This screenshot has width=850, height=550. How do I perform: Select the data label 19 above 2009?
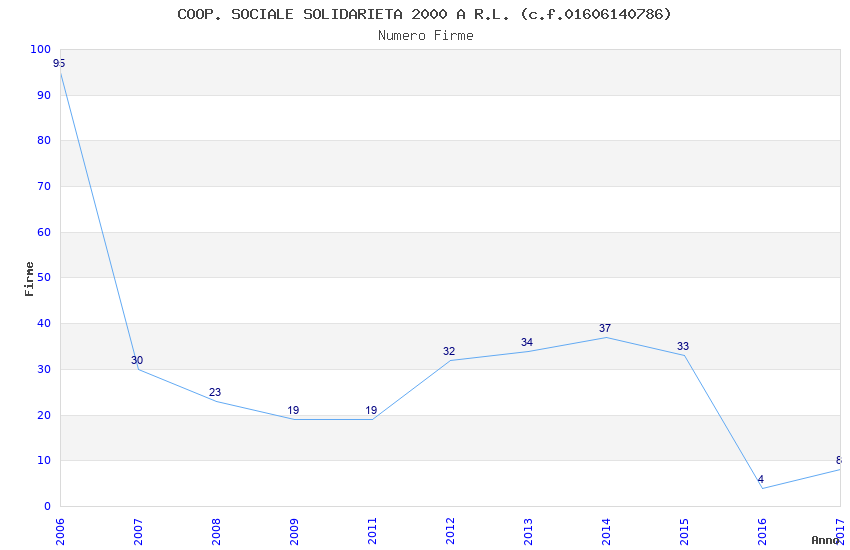tap(293, 410)
